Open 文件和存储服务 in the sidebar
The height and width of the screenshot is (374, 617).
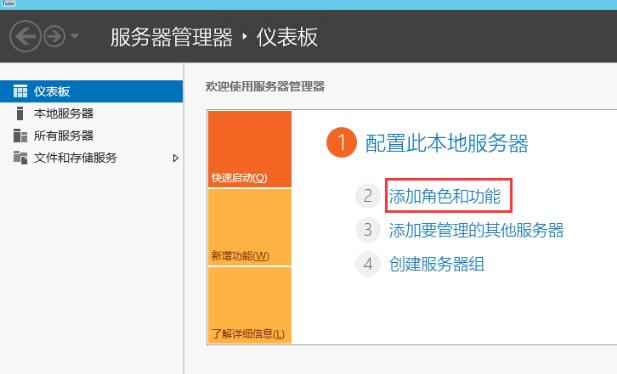(75, 158)
